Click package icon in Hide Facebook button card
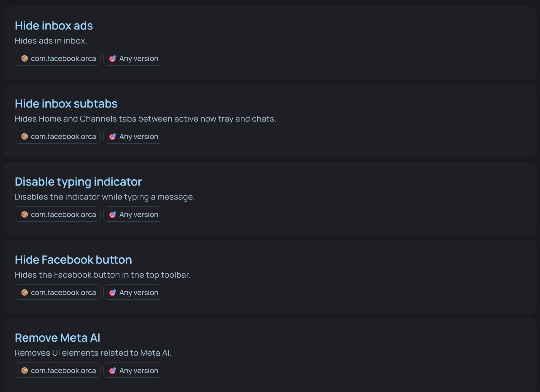Screen dimensions: 540x392 pos(25,293)
